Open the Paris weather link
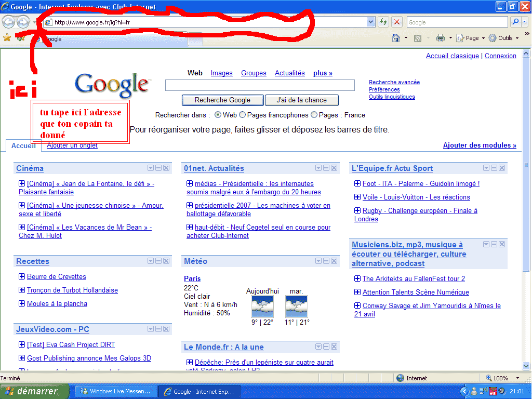The image size is (532, 399). tap(192, 278)
